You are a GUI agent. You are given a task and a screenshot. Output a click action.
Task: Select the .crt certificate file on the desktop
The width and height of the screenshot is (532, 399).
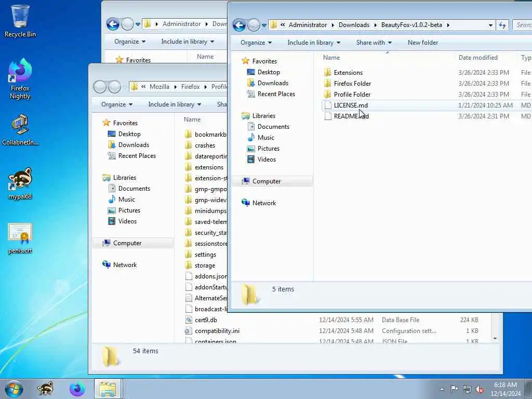point(20,238)
